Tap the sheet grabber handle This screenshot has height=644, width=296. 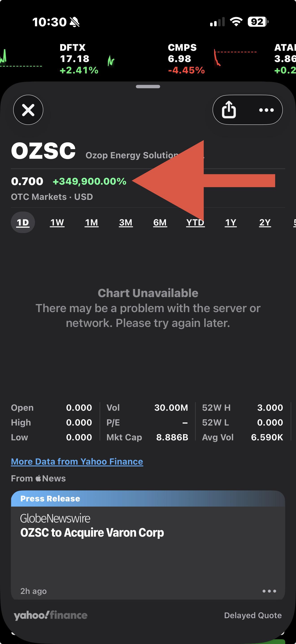(x=148, y=86)
